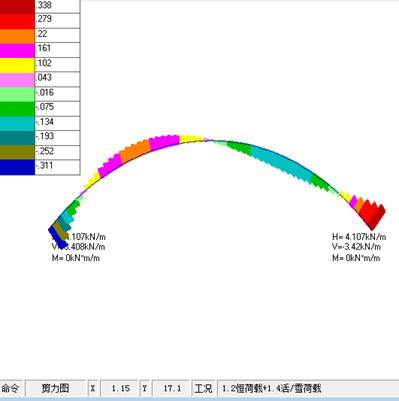Image resolution: width=399 pixels, height=401 pixels.
Task: Click the 工况 label in status bar
Action: [203, 388]
